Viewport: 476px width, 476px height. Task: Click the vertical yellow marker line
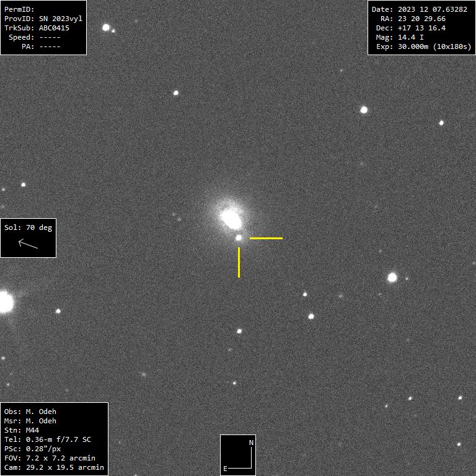pos(239,262)
